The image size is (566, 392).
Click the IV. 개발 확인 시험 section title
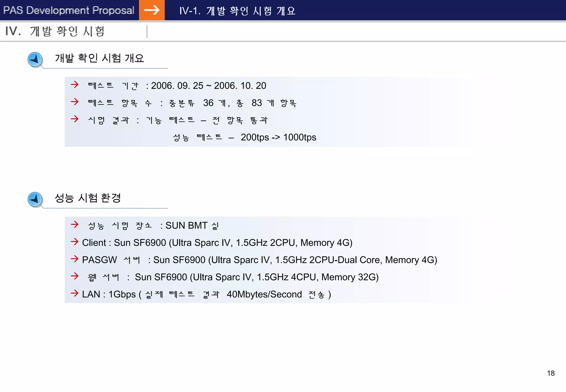(55, 31)
